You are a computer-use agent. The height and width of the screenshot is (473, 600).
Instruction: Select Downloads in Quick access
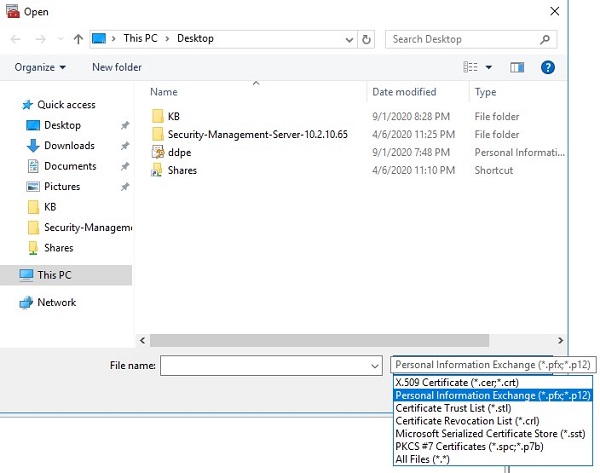click(x=69, y=146)
